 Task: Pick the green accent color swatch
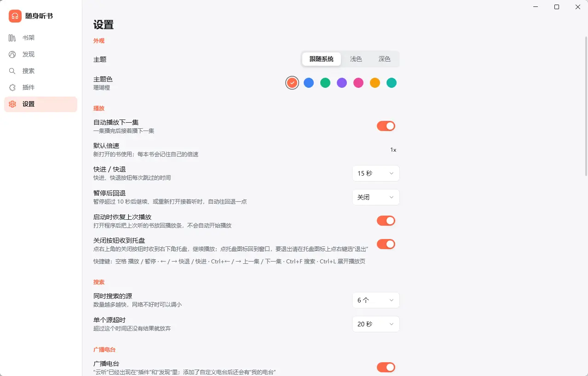325,83
